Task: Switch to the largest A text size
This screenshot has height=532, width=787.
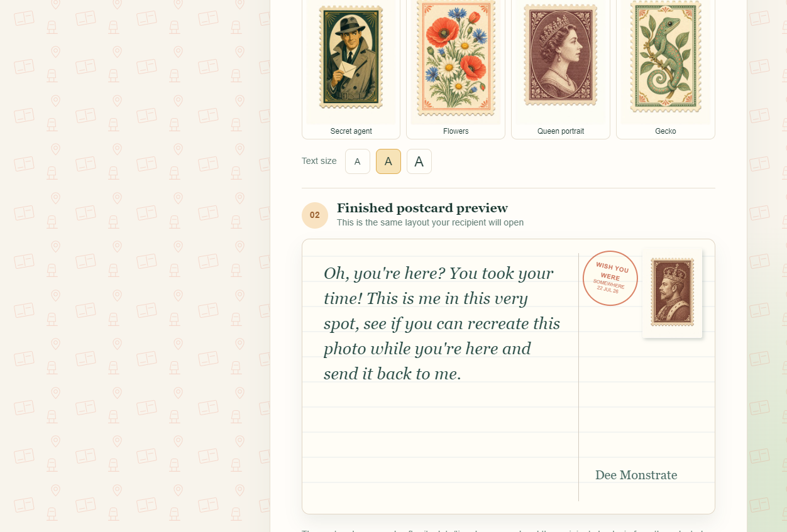Action: pyautogui.click(x=419, y=161)
